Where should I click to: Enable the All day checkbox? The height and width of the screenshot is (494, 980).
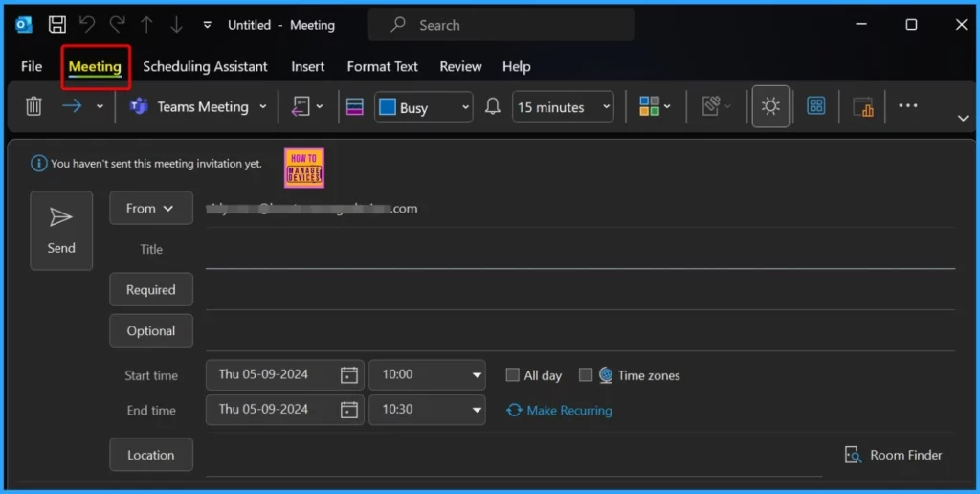point(513,374)
